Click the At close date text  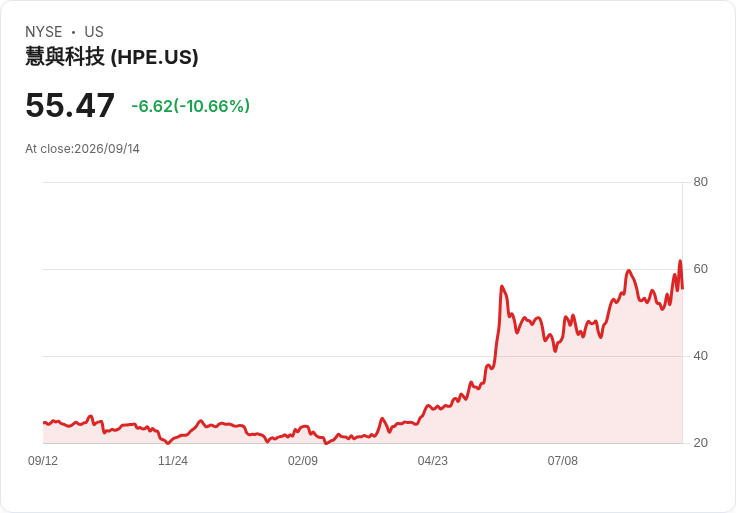coord(83,149)
